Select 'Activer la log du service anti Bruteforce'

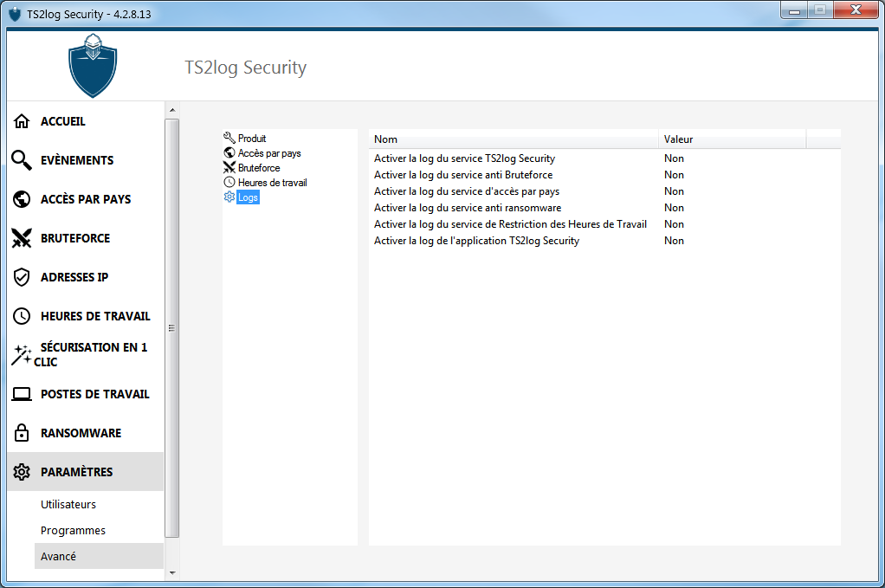pyautogui.click(x=463, y=175)
